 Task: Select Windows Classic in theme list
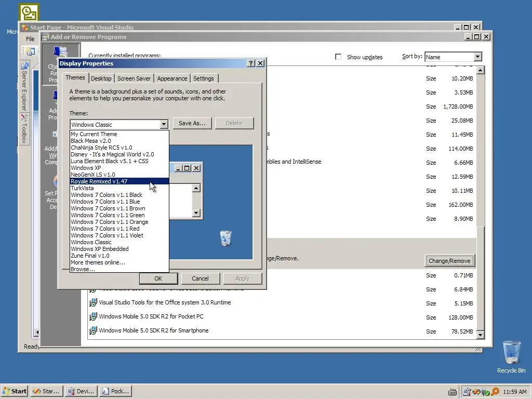pyautogui.click(x=119, y=242)
